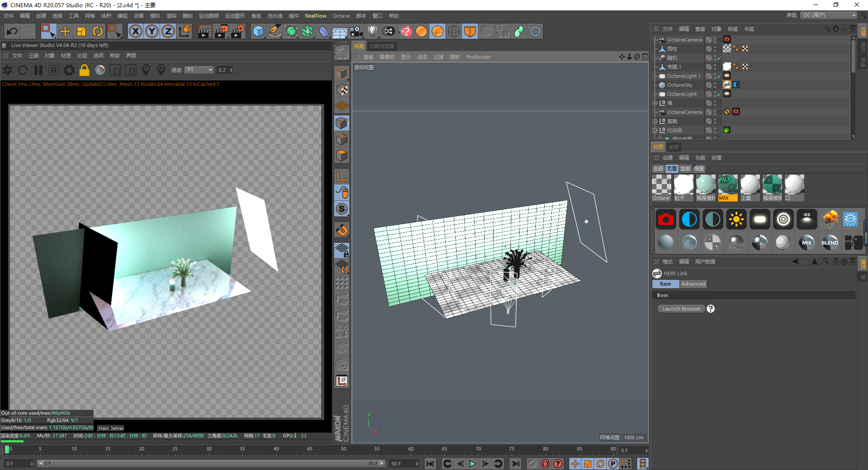
Task: Create an Octane HDRI environment
Action: coord(850,219)
